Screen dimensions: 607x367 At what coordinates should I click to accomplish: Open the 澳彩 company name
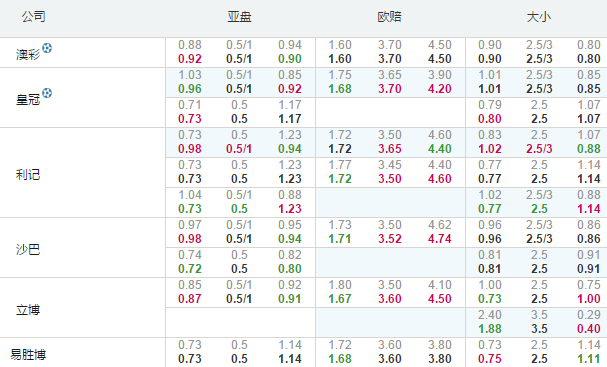tap(28, 54)
